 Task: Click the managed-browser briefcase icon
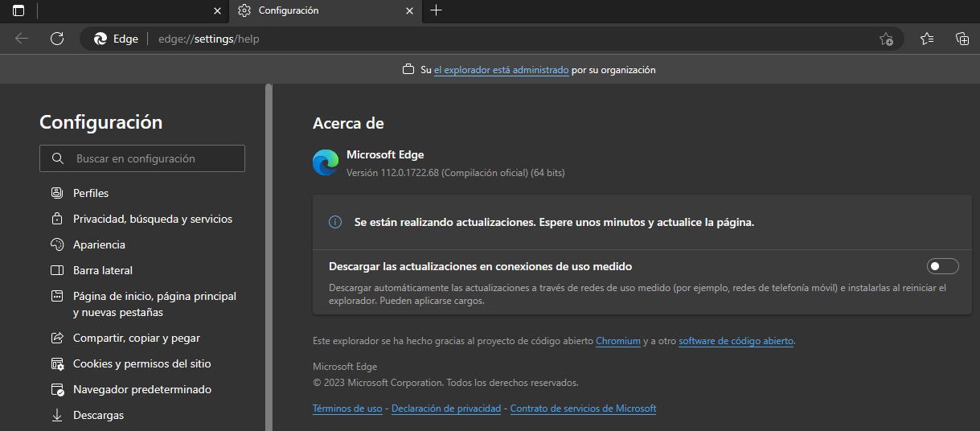tap(408, 70)
